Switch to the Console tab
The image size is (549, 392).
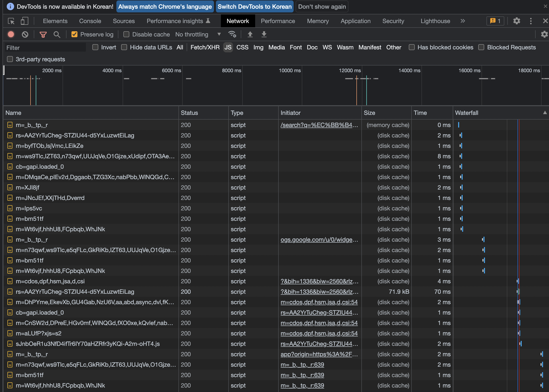coord(90,21)
